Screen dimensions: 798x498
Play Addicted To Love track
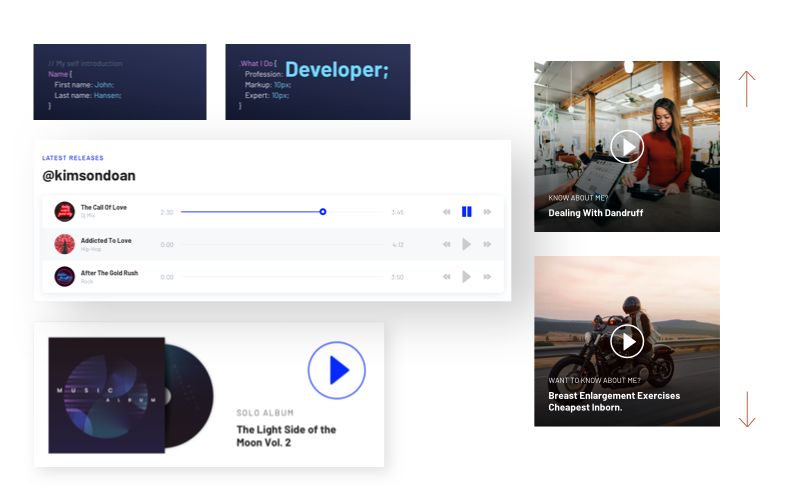click(x=466, y=244)
